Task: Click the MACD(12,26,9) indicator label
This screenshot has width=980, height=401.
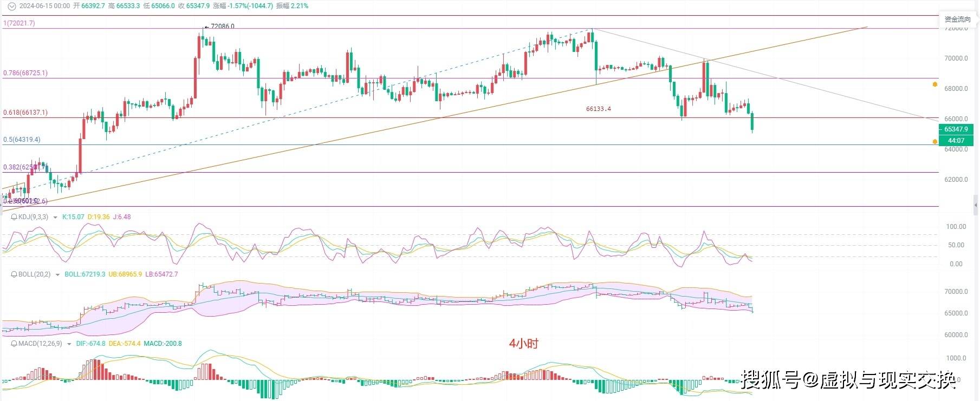Action: click(41, 344)
